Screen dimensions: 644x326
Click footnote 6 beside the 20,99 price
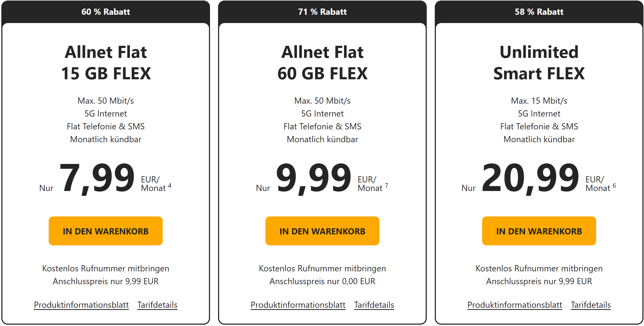[x=614, y=186]
